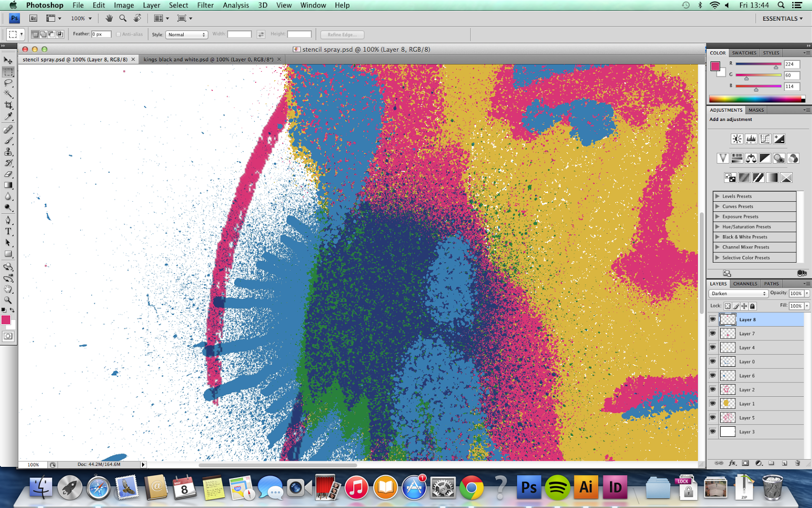Select the Zoom tool in the toolbar
Image resolution: width=812 pixels, height=508 pixels.
(9, 300)
